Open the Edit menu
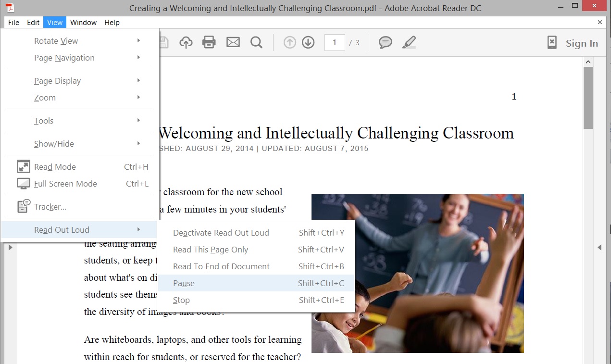The height and width of the screenshot is (364, 611). tap(33, 22)
